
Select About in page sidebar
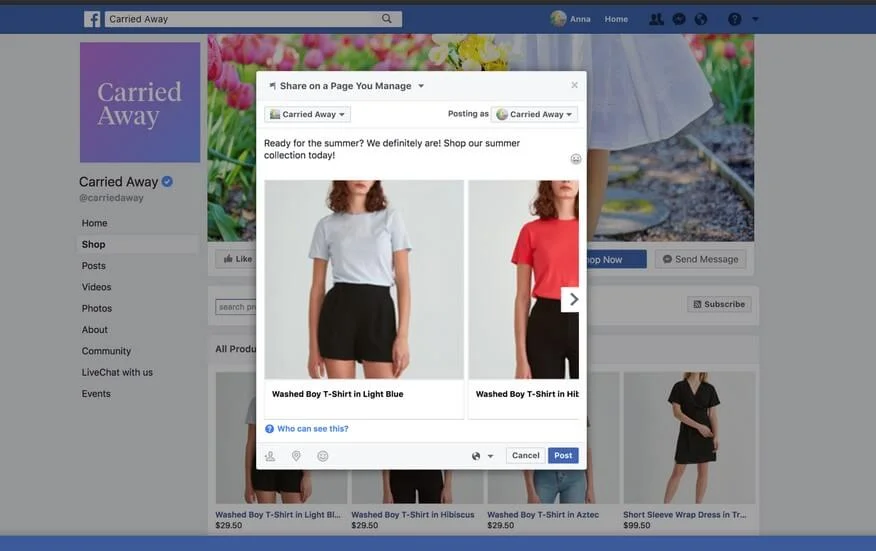94,330
